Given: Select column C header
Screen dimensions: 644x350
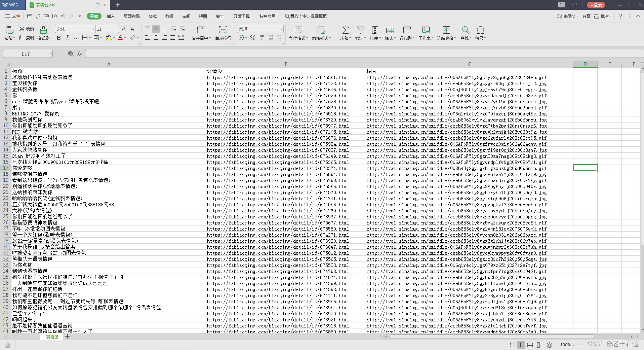Looking at the screenshot, I should click(x=470, y=64).
